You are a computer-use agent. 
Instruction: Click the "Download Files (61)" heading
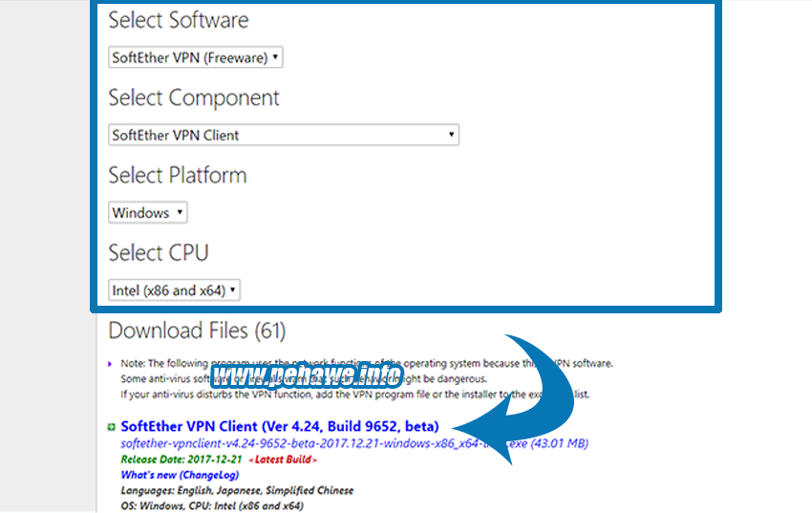coord(197,331)
